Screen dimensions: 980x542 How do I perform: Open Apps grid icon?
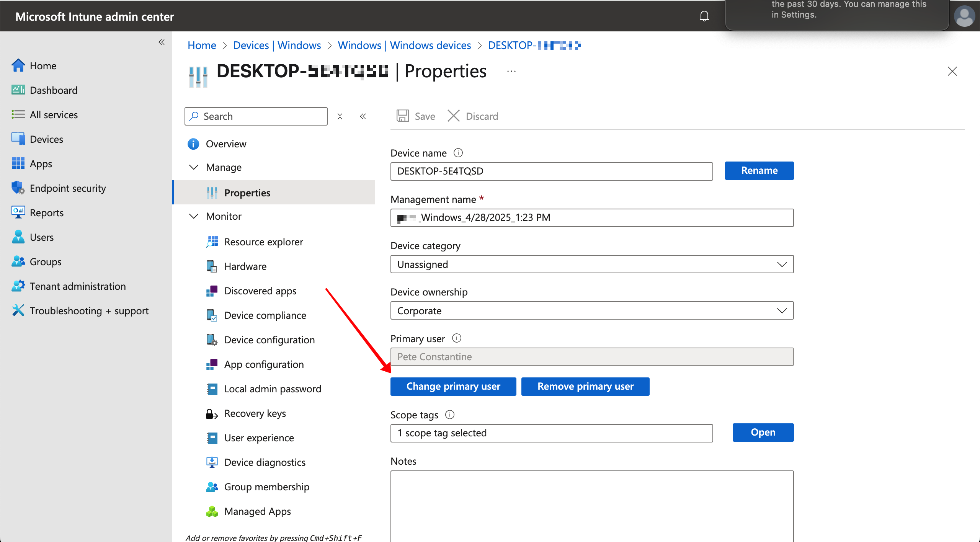pyautogui.click(x=18, y=163)
